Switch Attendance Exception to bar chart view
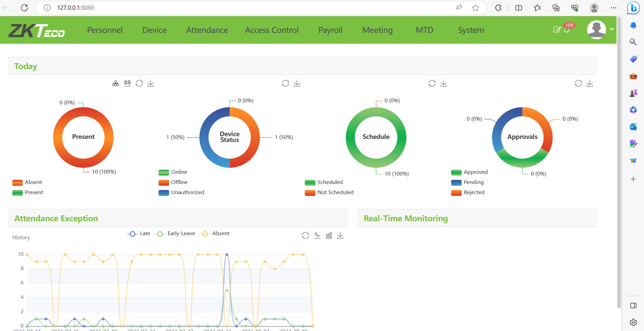 point(329,235)
